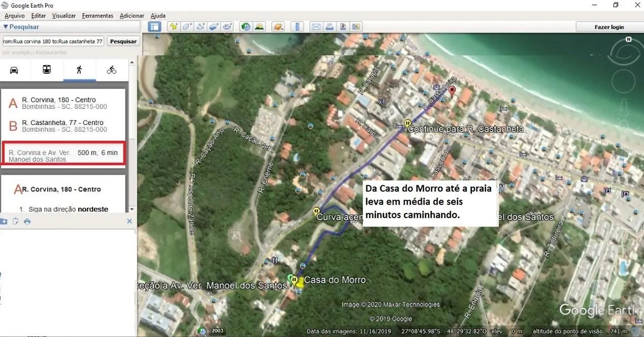Toggle sunlight across the landscape icon
Viewport: 644px width, 337px height.
pyautogui.click(x=260, y=27)
